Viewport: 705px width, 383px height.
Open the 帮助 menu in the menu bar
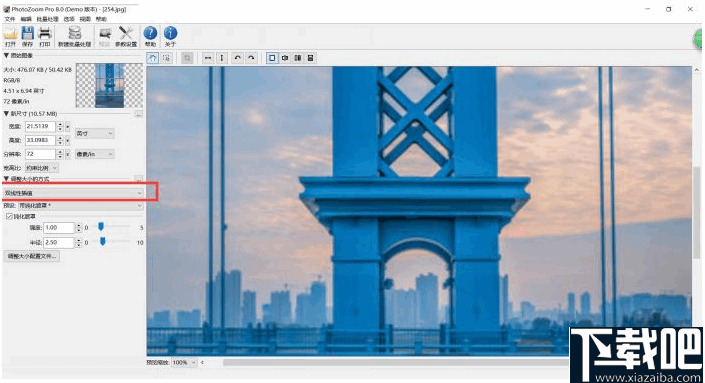[101, 19]
